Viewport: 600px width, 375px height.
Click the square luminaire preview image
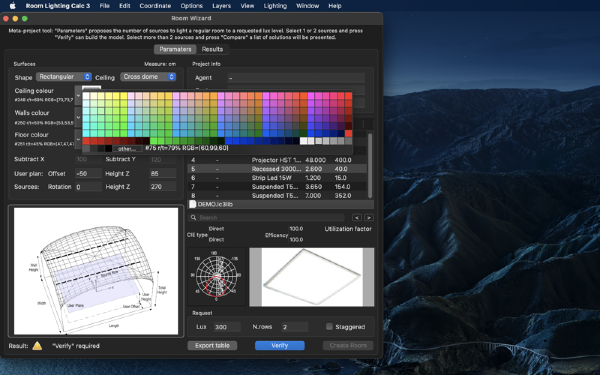coord(312,277)
